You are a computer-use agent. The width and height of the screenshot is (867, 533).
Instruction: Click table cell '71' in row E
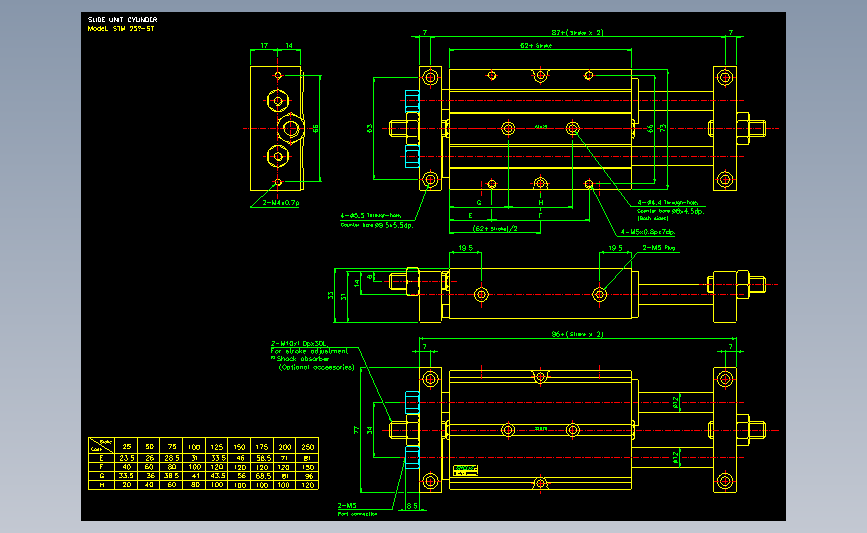point(284,458)
